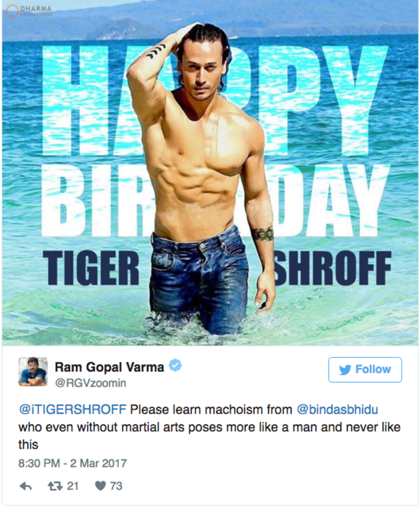View the 73 likes count

point(116,486)
